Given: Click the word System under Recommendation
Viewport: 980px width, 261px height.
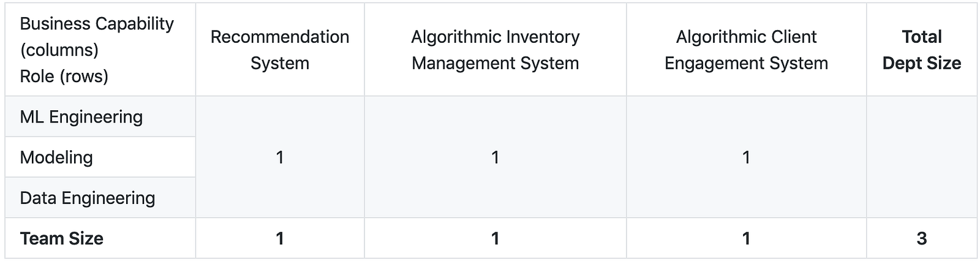Looking at the screenshot, I should pyautogui.click(x=280, y=63).
